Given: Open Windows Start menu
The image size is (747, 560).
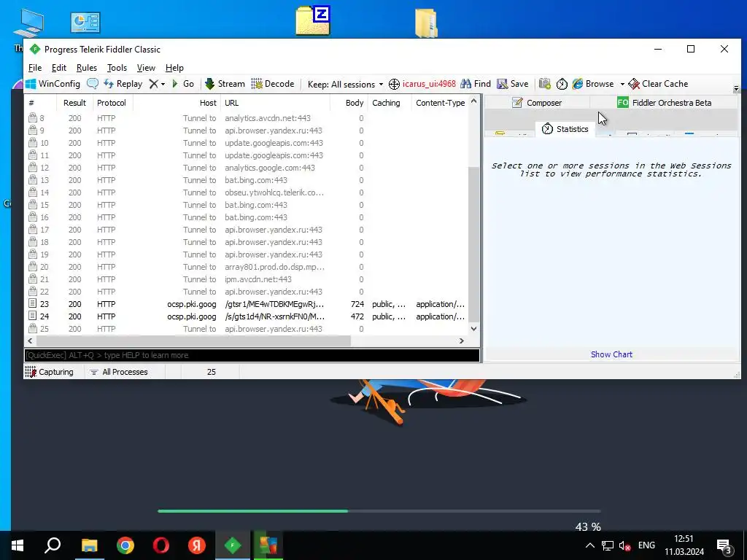Looking at the screenshot, I should [18, 545].
